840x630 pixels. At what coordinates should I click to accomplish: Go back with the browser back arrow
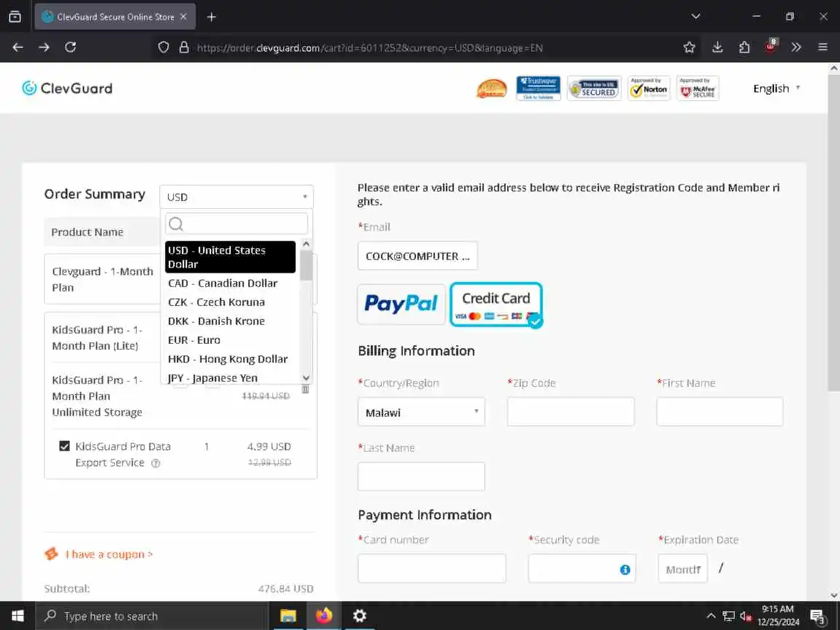click(x=17, y=47)
